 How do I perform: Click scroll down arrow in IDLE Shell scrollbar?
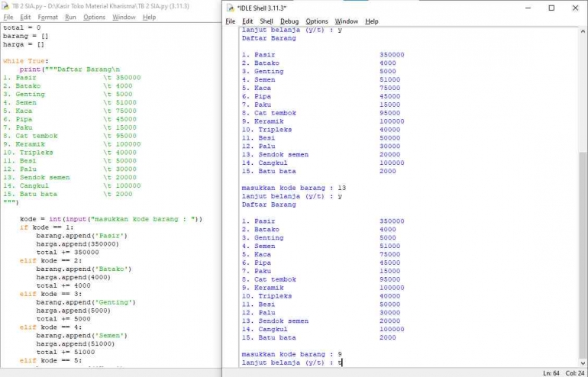(583, 362)
